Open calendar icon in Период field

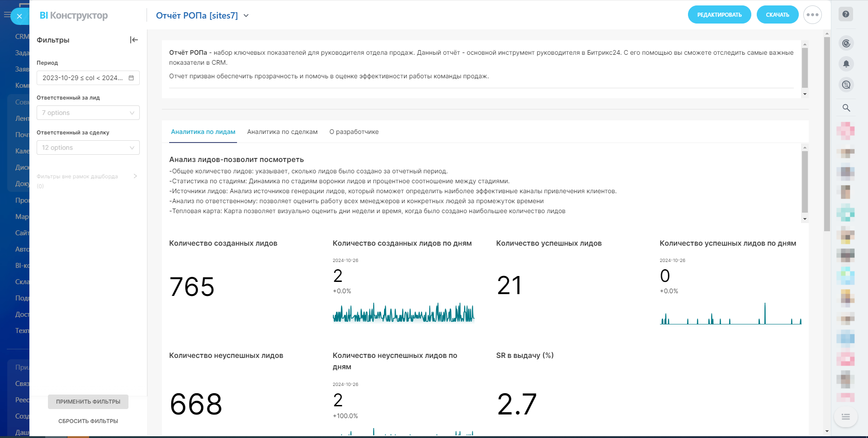pyautogui.click(x=131, y=78)
